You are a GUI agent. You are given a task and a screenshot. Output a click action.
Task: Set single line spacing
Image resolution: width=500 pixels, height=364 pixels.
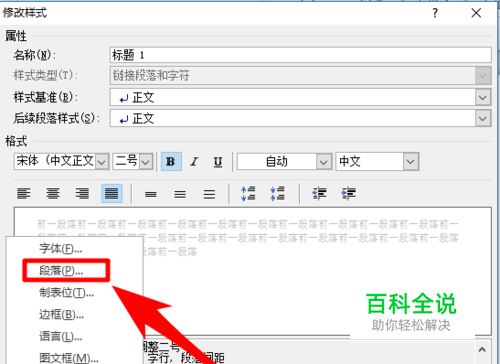tap(151, 194)
